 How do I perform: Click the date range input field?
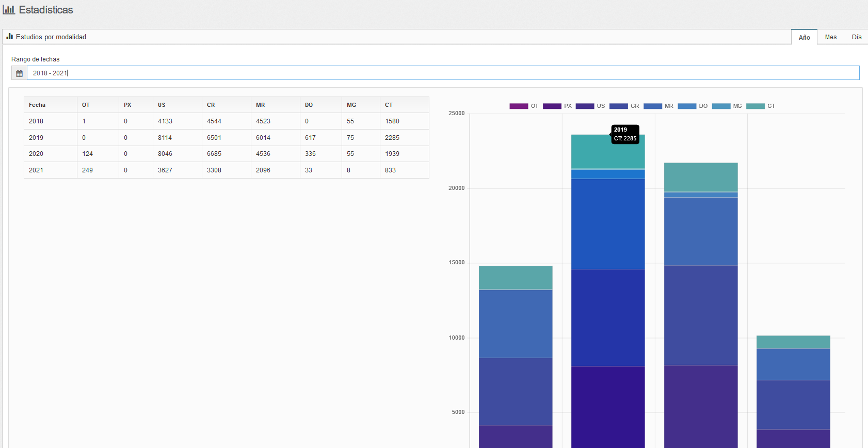(443, 73)
